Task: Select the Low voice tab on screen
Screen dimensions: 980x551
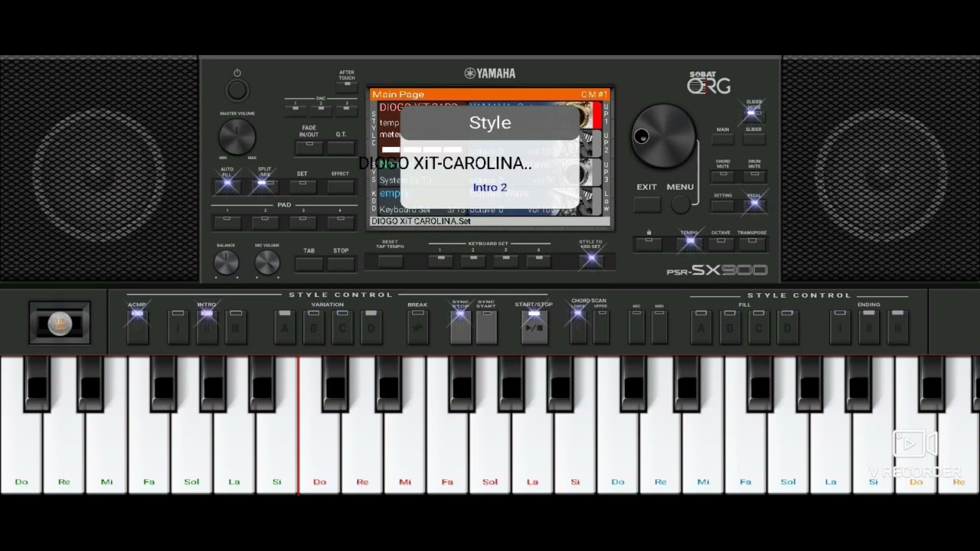Action: pos(606,200)
